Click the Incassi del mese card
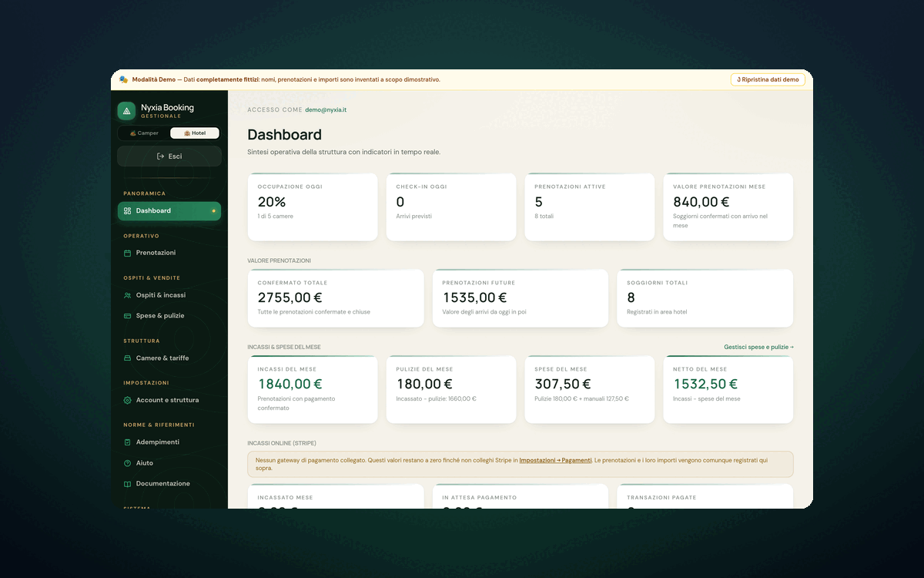 coord(313,389)
